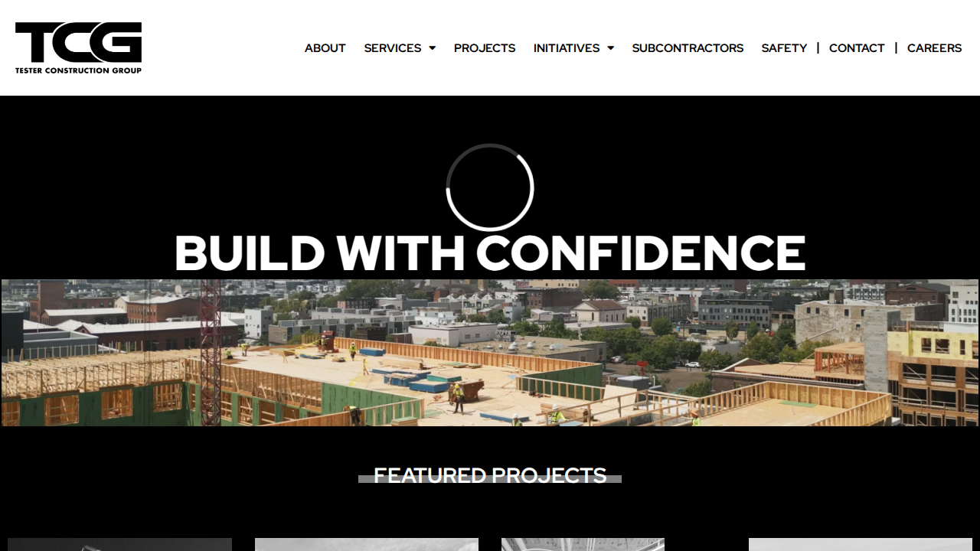The image size is (980, 551).
Task: Visit the Subcontractors page
Action: [x=688, y=48]
